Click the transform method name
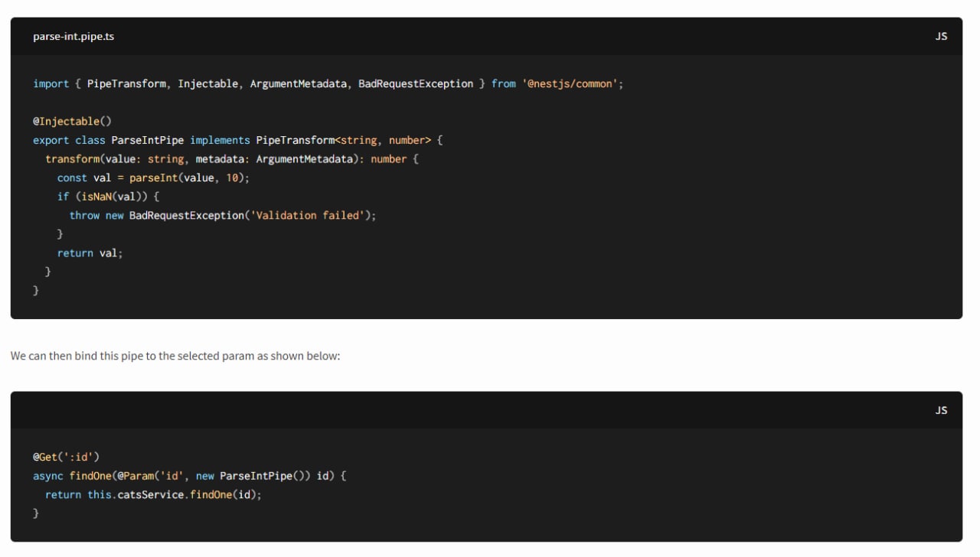The image size is (980, 557). point(72,159)
